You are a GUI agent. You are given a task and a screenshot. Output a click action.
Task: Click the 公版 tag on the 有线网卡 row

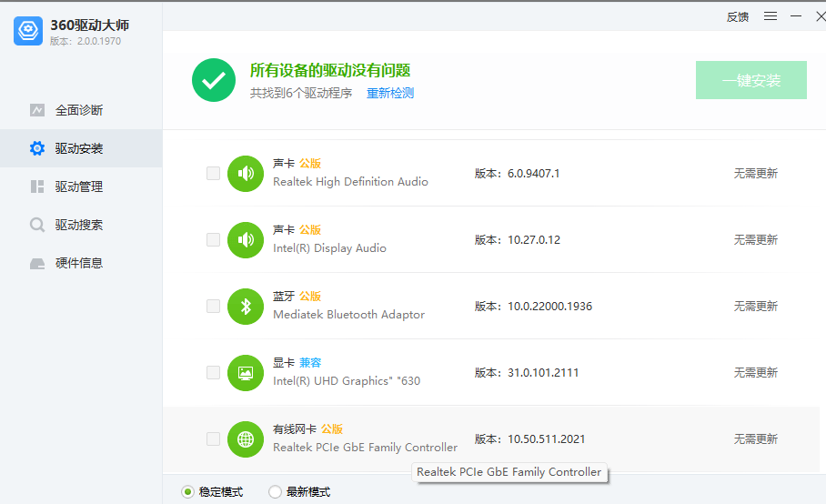332,428
